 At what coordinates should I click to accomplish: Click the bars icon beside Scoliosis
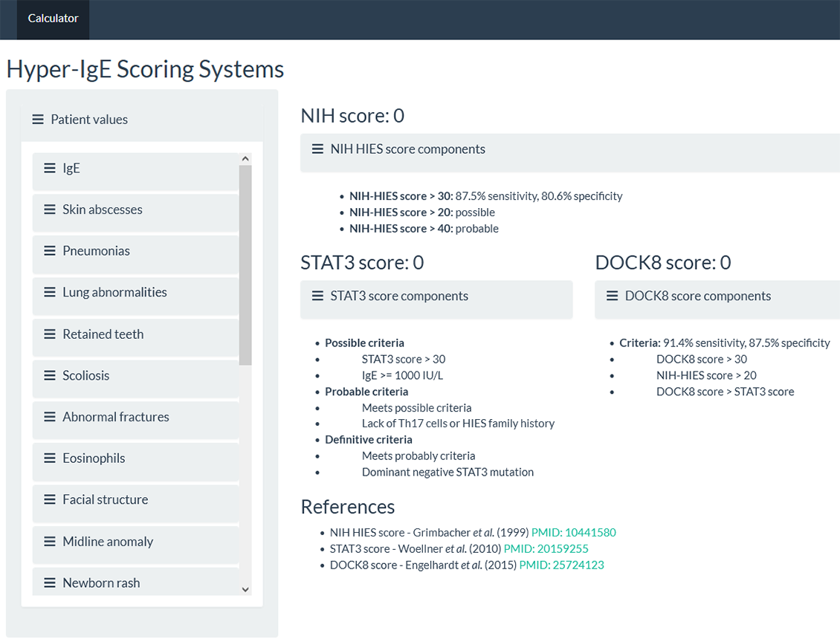point(50,376)
